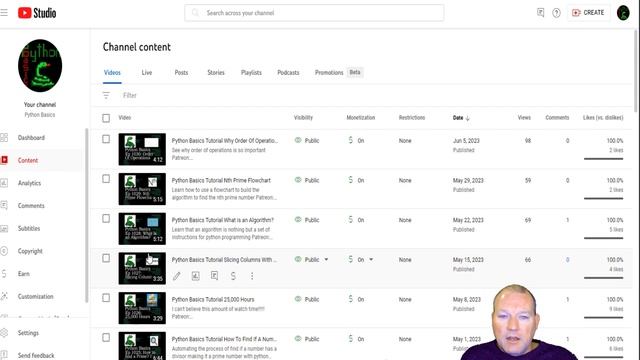Open the hamburger navigation menu
640x360 pixels.
[x=4, y=13]
